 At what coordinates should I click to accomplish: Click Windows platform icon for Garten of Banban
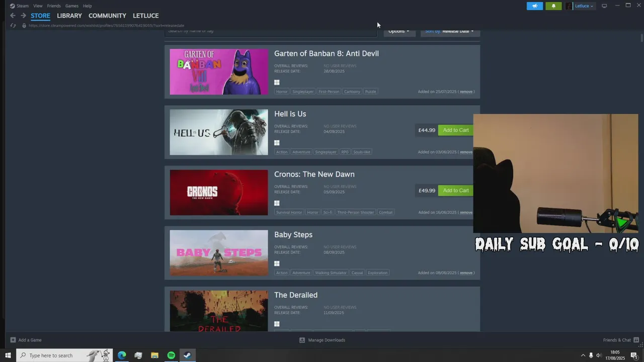[x=277, y=82]
